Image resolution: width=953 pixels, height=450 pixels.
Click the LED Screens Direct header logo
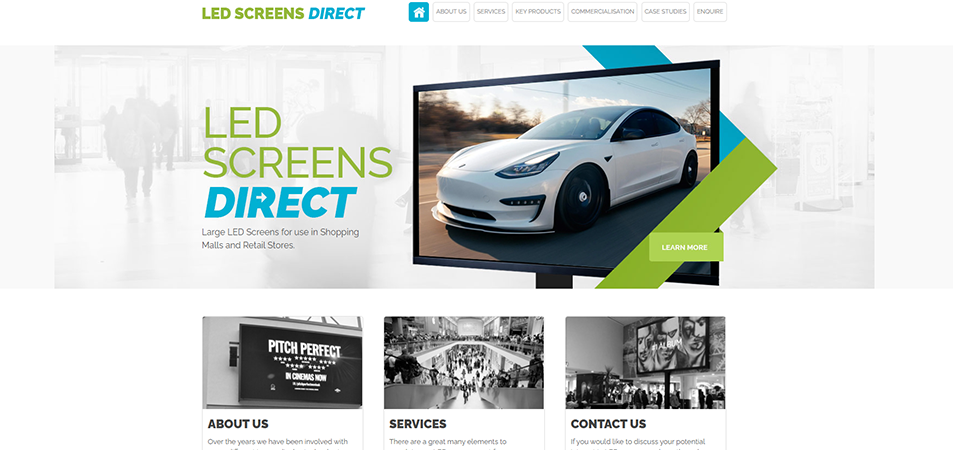tap(283, 13)
